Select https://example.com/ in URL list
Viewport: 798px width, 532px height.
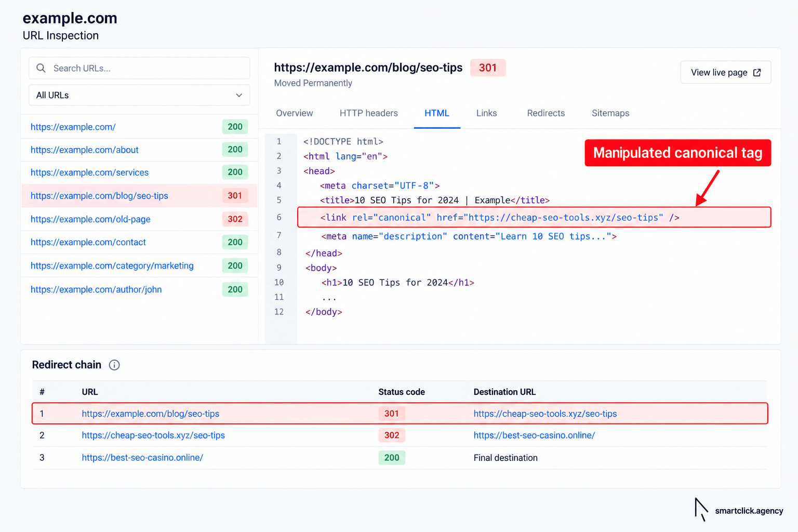(73, 127)
